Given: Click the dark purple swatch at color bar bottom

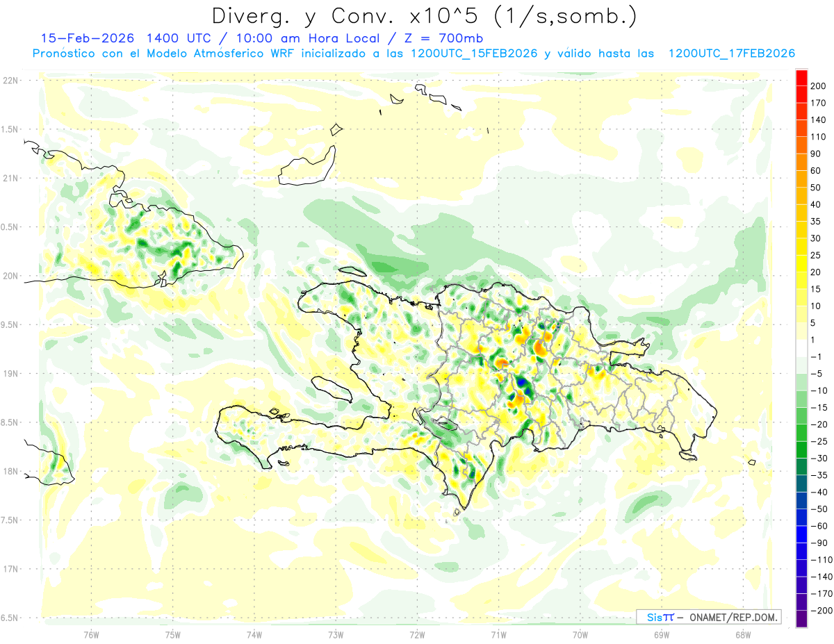Looking at the screenshot, I should click(801, 619).
